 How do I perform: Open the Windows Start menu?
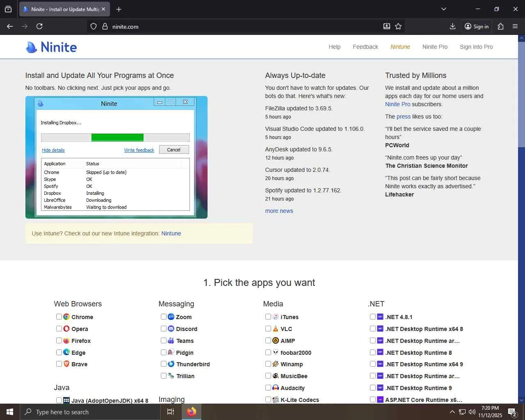point(10,412)
